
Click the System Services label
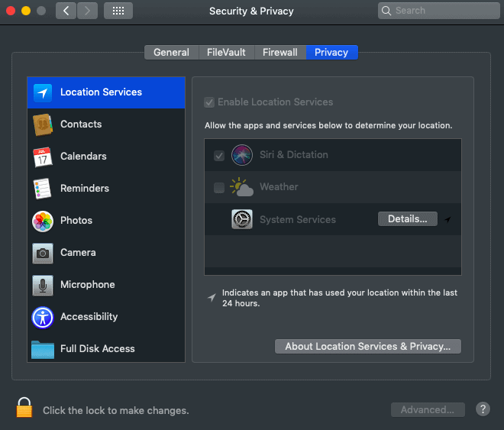click(x=298, y=219)
